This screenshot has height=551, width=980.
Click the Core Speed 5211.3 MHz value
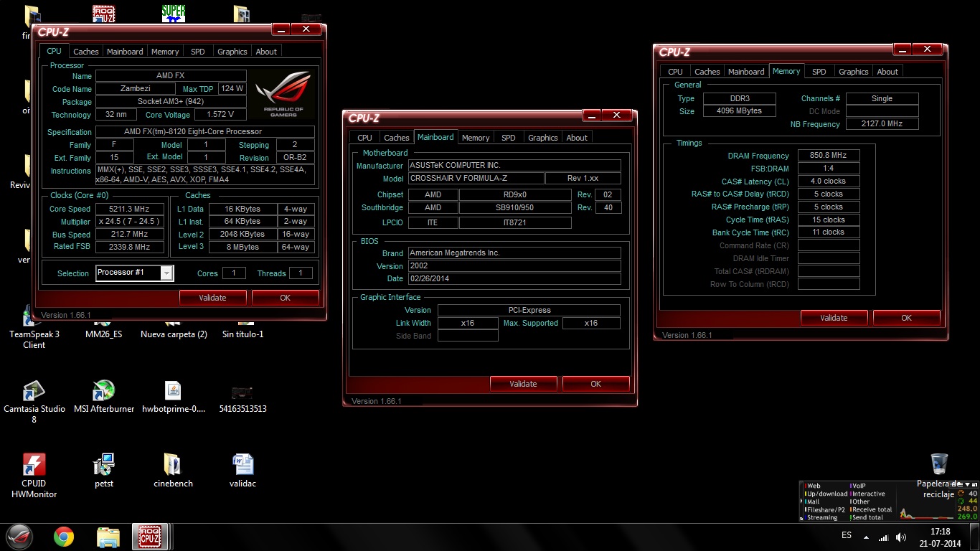130,209
